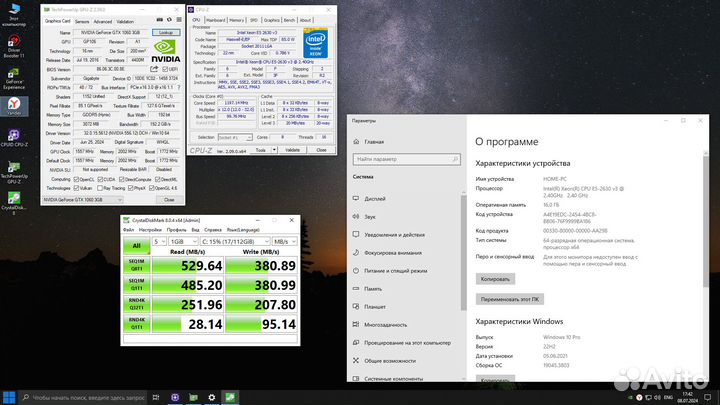Toggle UEFI checkbox in GPU-Z
The height and width of the screenshot is (405, 720).
(x=165, y=69)
